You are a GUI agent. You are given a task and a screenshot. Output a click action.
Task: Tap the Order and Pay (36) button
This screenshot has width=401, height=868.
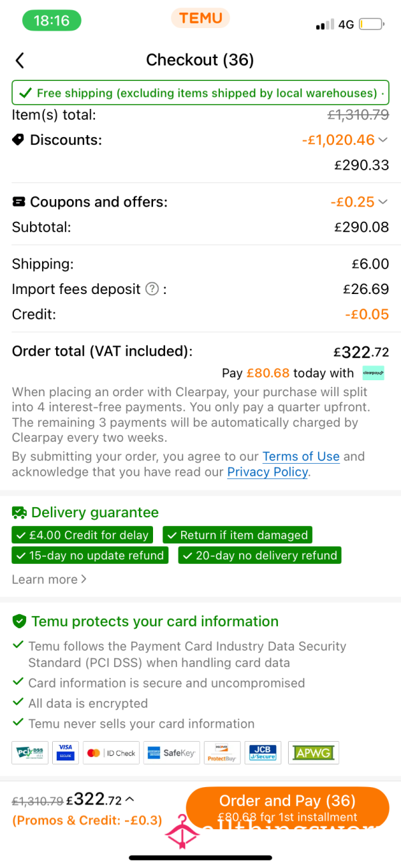(x=287, y=808)
